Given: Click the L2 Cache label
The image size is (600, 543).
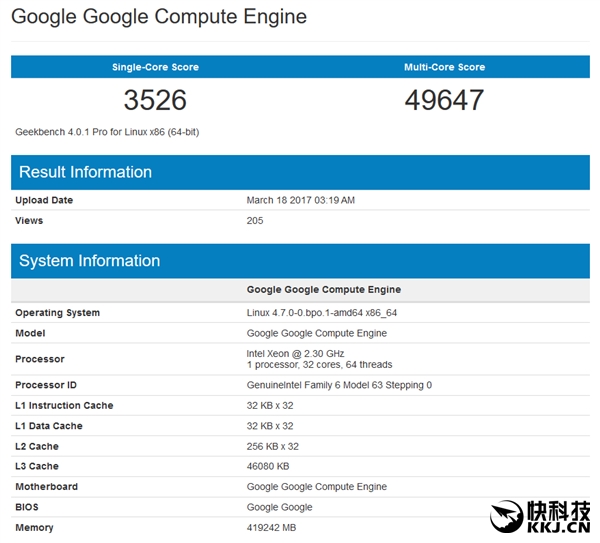Looking at the screenshot, I should tap(37, 447).
